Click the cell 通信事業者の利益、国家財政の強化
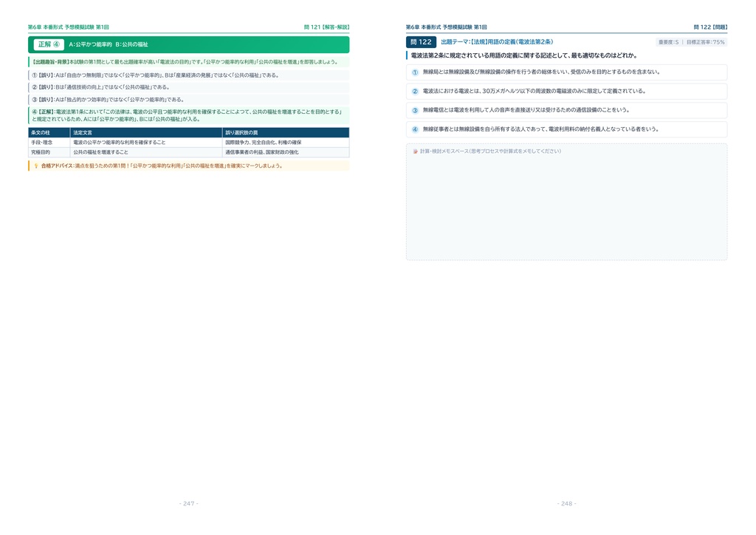756x535 pixels. (286, 152)
